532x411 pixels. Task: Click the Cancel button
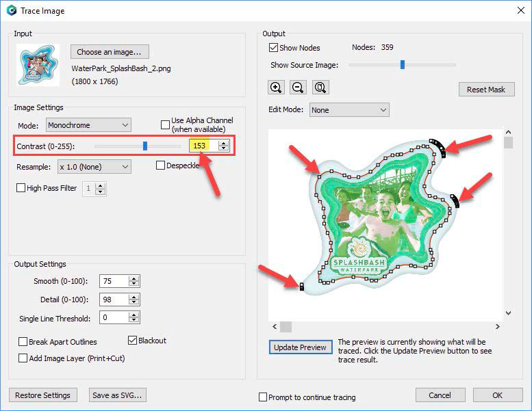tap(440, 395)
